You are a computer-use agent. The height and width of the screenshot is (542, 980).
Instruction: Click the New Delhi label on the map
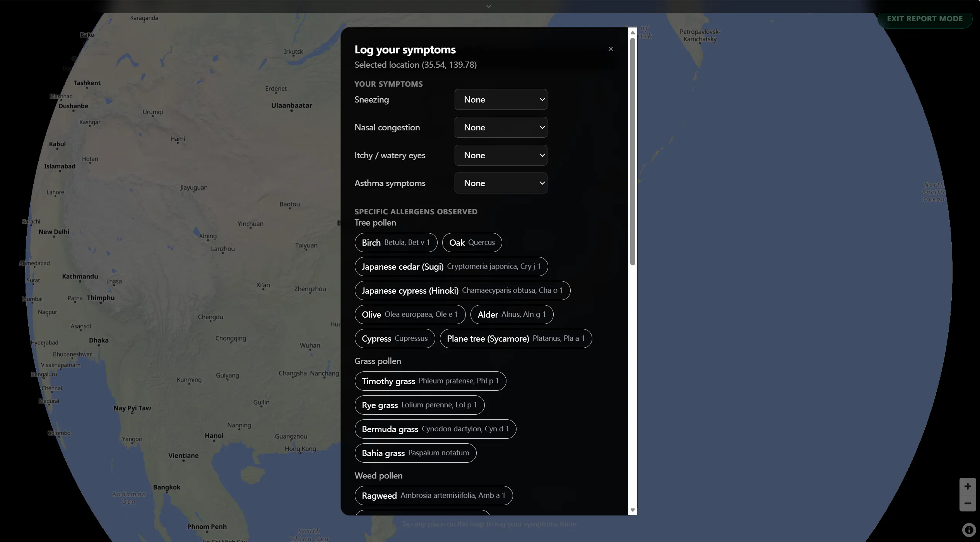tap(54, 232)
